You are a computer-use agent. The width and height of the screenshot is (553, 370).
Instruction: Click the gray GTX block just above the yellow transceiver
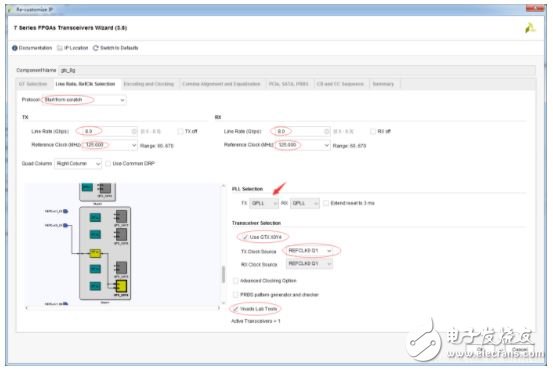click(x=121, y=268)
